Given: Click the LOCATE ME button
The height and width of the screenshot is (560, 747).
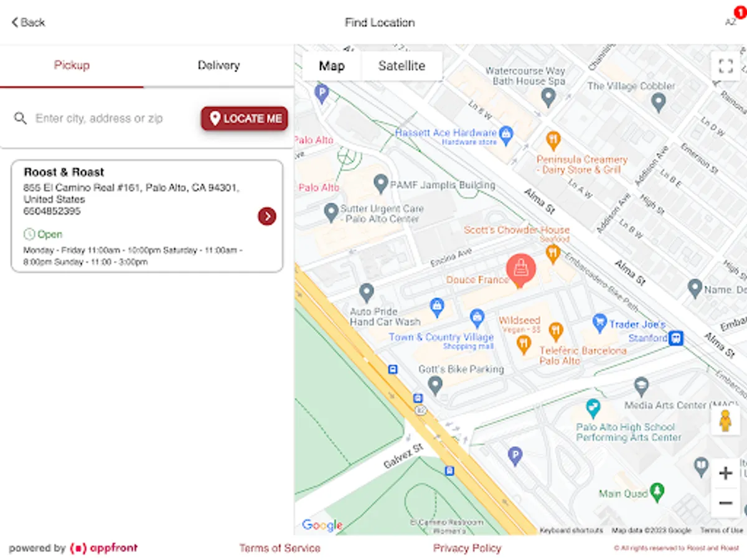Looking at the screenshot, I should point(244,118).
